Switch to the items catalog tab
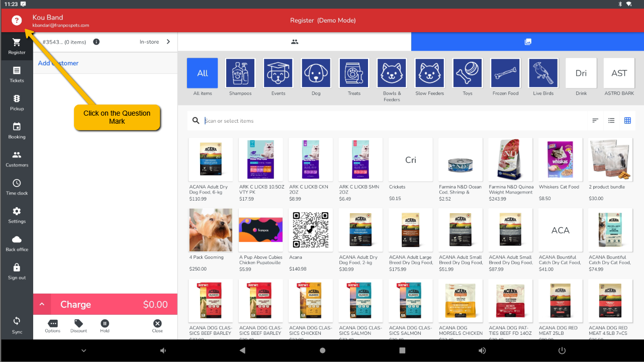This screenshot has height=362, width=644. click(x=527, y=42)
